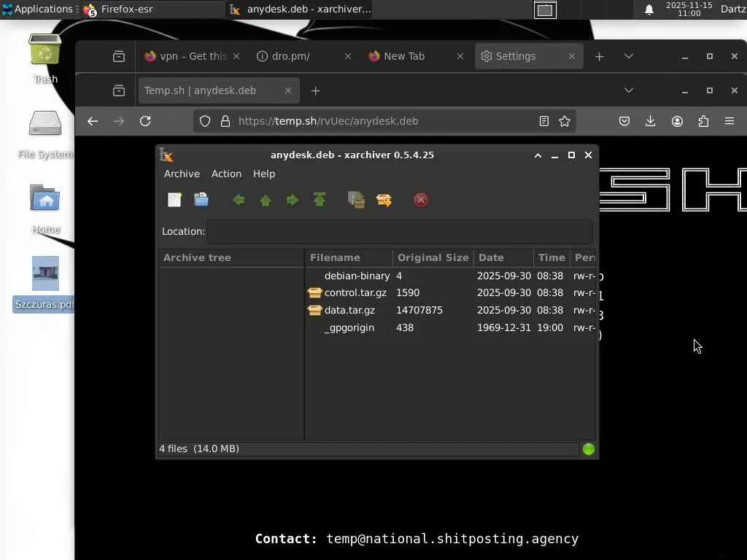Click the Firefox-esr taskbar button
This screenshot has height=560, width=747.
click(152, 9)
